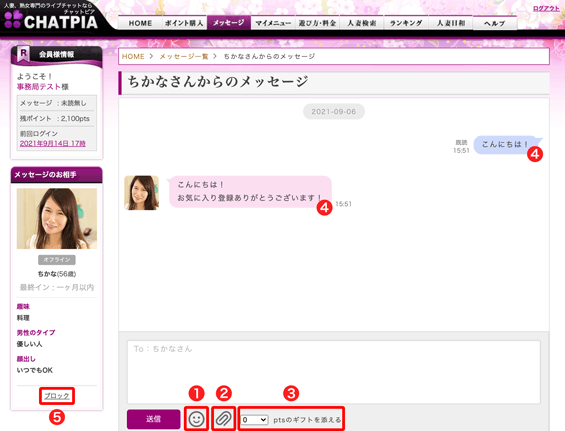Open the gift points dropdown
The image size is (565, 431).
[254, 419]
